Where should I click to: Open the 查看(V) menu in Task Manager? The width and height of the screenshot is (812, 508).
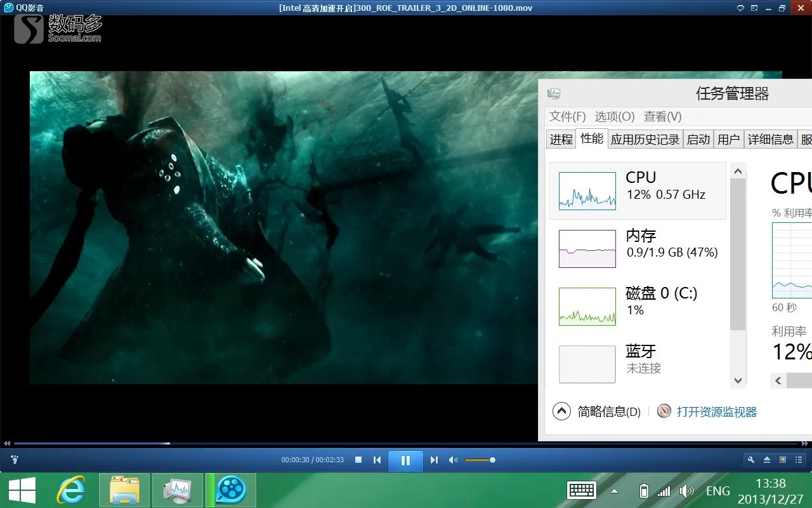(663, 116)
